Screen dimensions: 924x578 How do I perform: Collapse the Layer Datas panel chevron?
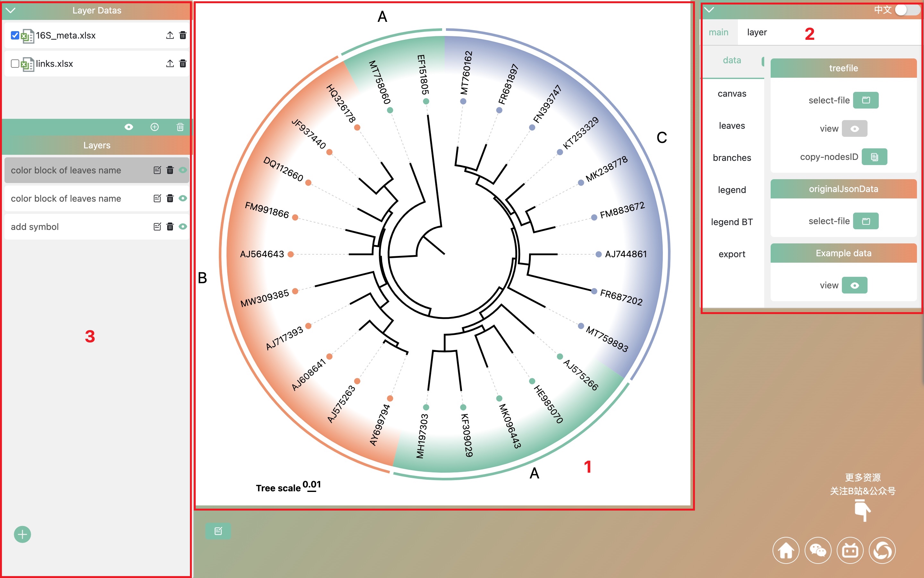(11, 10)
